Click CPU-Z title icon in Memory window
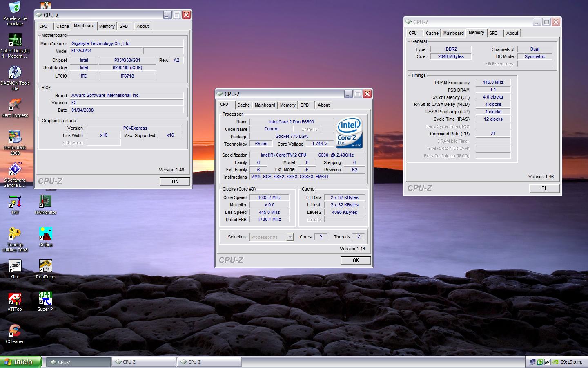Viewport: 588px width, 368px height. tap(408, 22)
